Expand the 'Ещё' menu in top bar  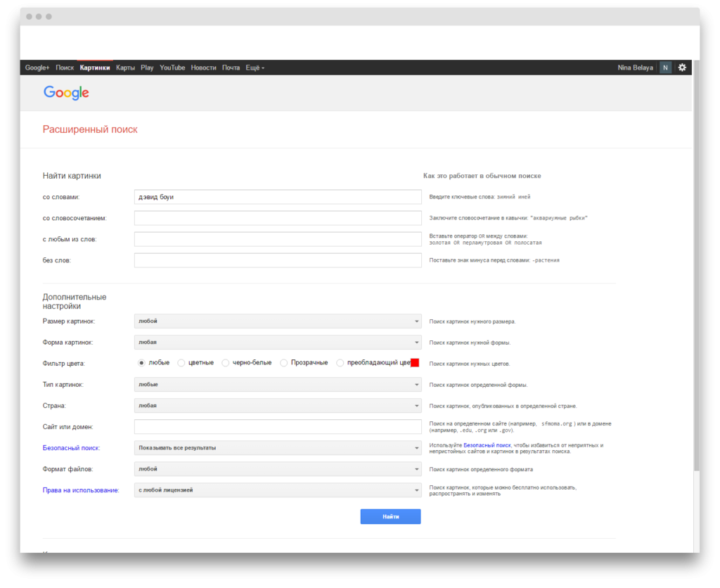click(x=255, y=68)
